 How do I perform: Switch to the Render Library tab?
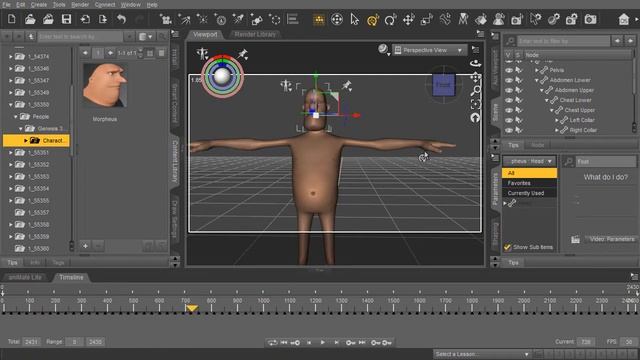[x=255, y=35]
